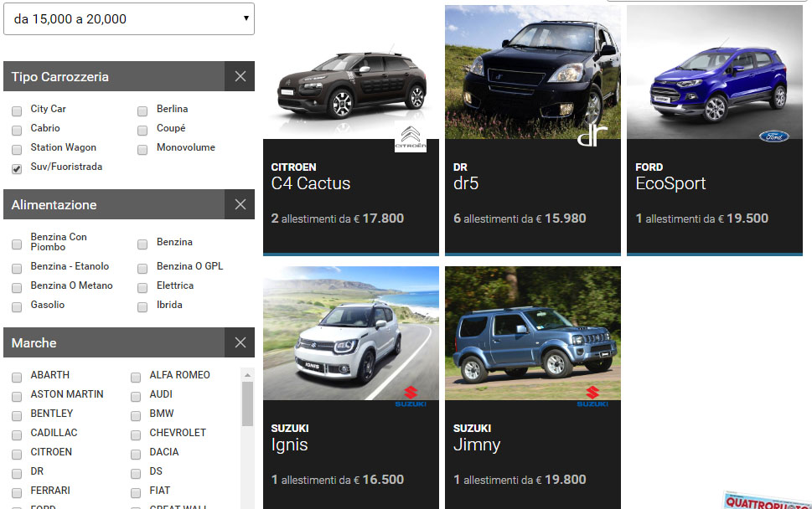The height and width of the screenshot is (509, 812).
Task: Check AUDI in Marche list
Action: [136, 396]
